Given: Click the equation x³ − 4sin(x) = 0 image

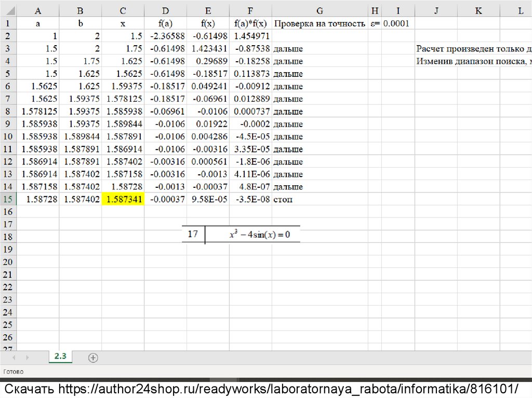Looking at the screenshot, I should tap(259, 235).
